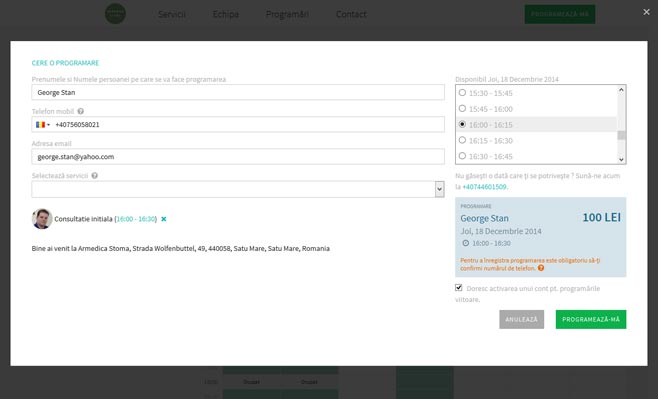Image resolution: width=658 pixels, height=399 pixels.
Task: Click the +40744601509 phone number link
Action: (x=484, y=187)
